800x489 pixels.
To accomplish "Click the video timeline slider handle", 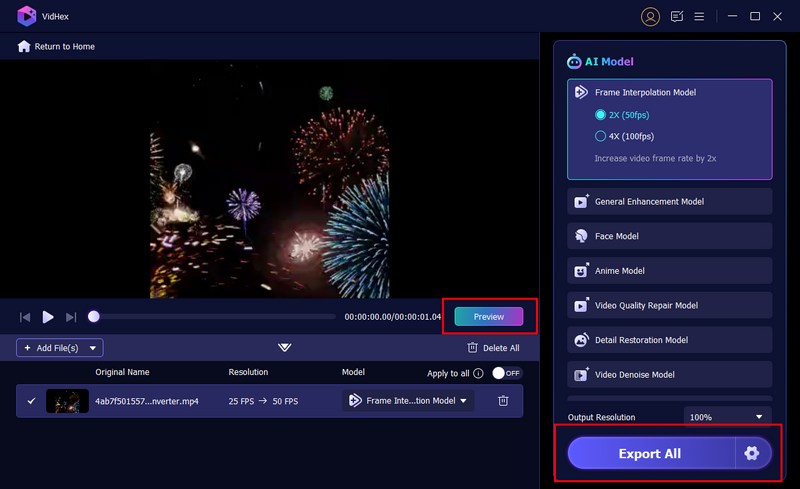I will [x=94, y=317].
